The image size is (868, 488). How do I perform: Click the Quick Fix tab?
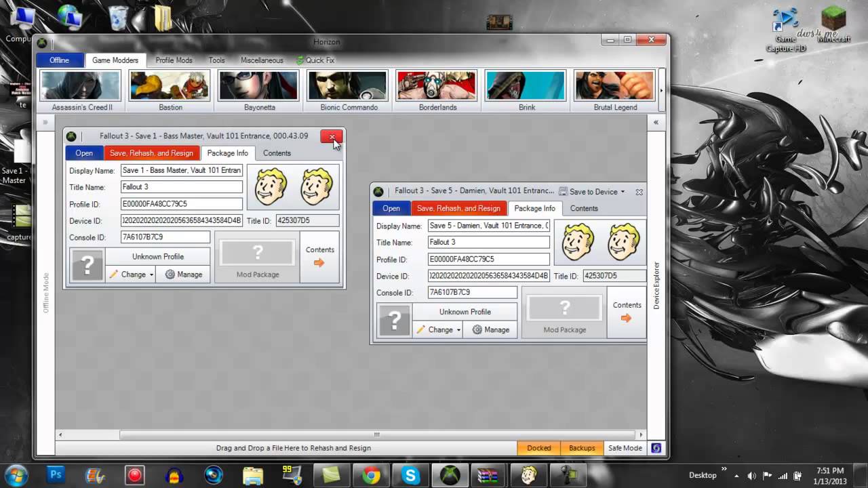(315, 60)
